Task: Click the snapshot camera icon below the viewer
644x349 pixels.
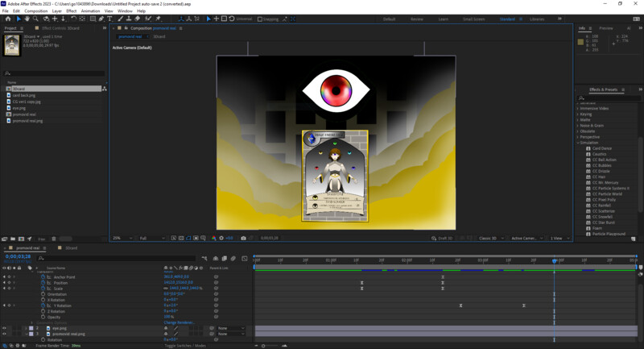Action: tap(244, 238)
